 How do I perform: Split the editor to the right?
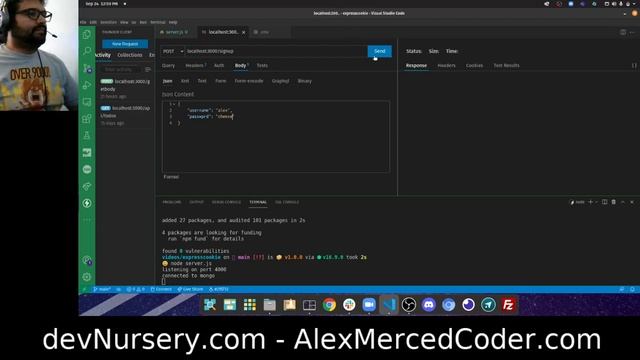(x=623, y=32)
